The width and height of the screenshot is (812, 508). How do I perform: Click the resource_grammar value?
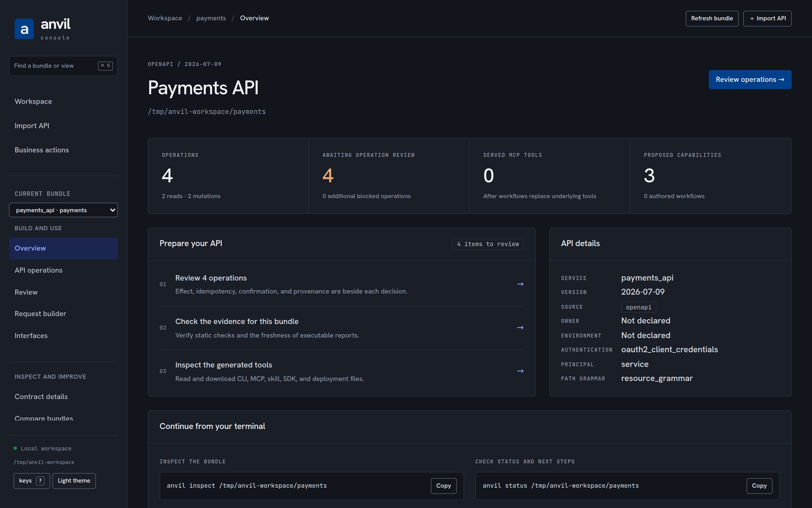tap(657, 379)
